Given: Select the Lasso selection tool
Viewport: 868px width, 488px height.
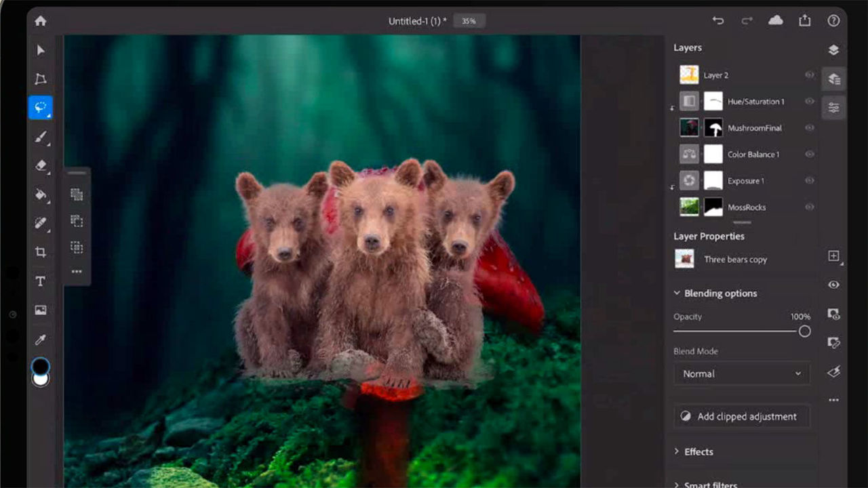Looking at the screenshot, I should 41,108.
